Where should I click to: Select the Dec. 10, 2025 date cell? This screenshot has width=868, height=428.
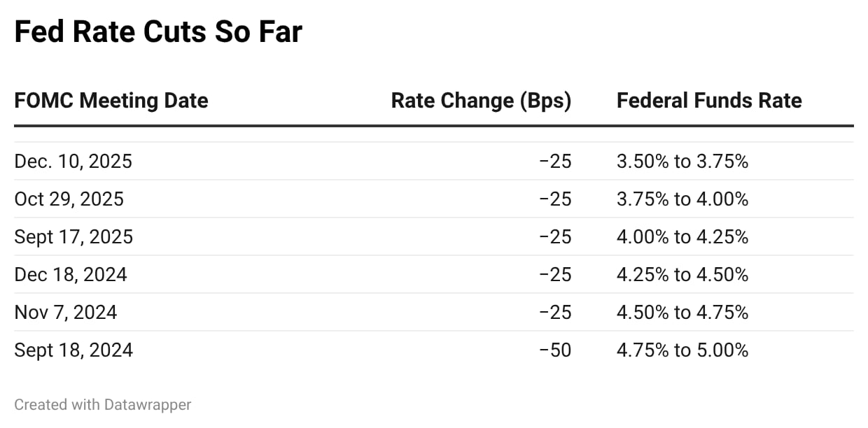click(x=73, y=162)
